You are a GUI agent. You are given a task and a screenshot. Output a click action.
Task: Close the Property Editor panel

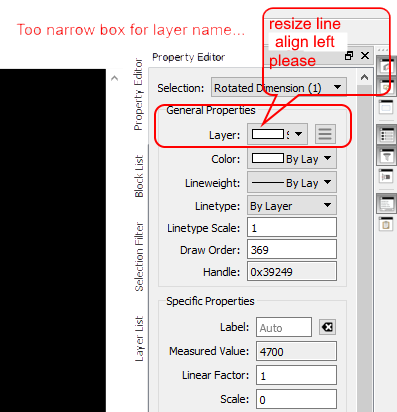click(365, 56)
